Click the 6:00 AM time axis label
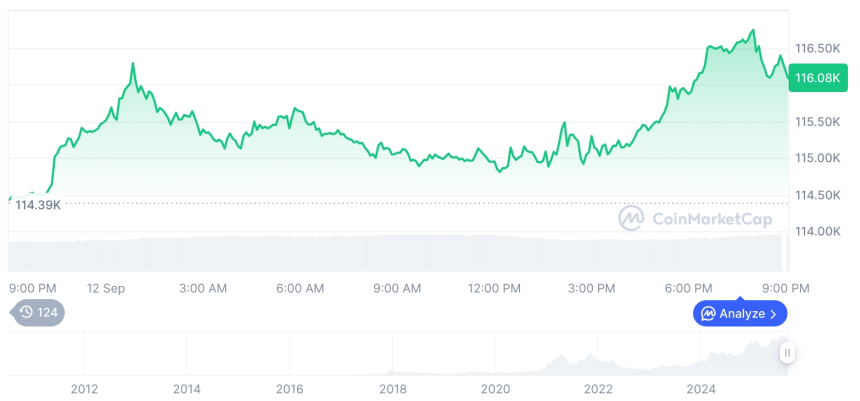The height and width of the screenshot is (401, 860). pyautogui.click(x=300, y=288)
